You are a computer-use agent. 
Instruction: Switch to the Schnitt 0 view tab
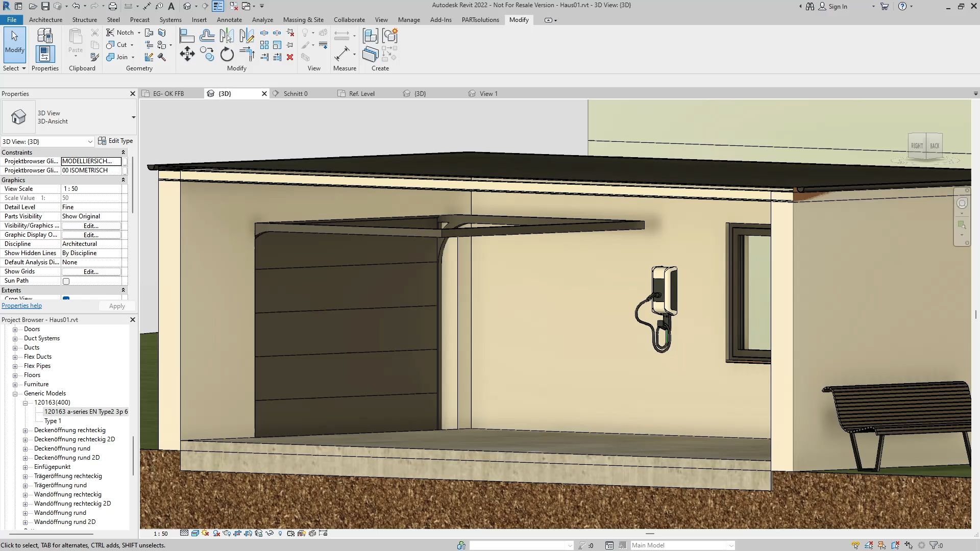295,93
